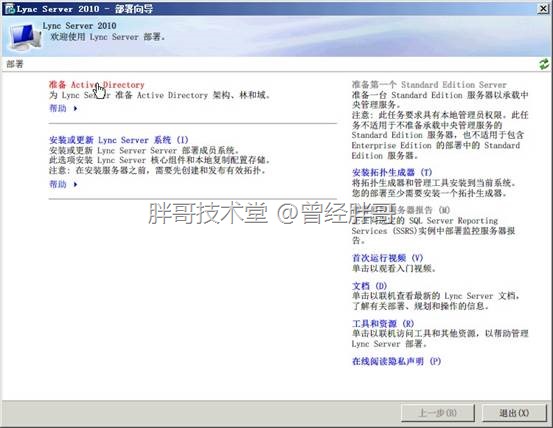Click the 部署 breadcrumb label
This screenshot has height=428, width=553.
[14, 64]
